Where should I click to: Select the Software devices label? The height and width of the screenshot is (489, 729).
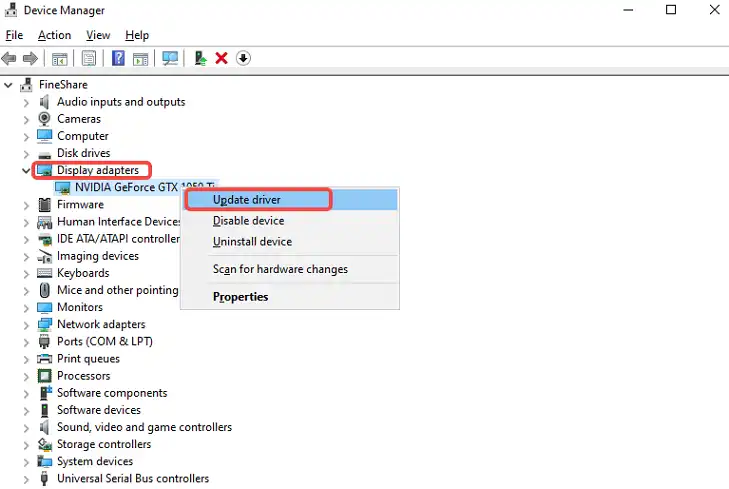tap(99, 410)
